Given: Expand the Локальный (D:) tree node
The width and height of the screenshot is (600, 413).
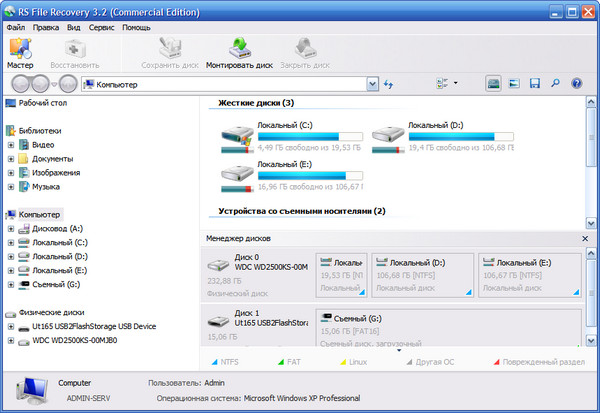Looking at the screenshot, I should coord(11,257).
